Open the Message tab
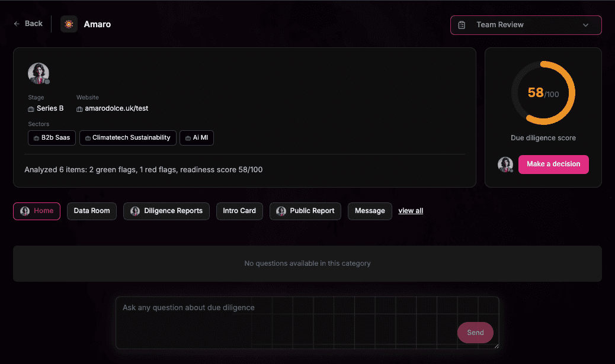Screen dimensions: 615x364 point(370,211)
